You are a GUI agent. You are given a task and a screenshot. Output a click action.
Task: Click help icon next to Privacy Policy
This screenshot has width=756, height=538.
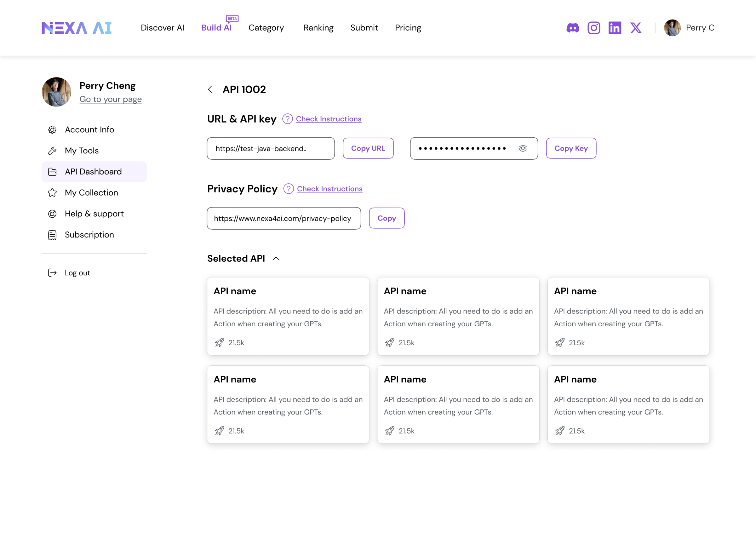click(289, 189)
